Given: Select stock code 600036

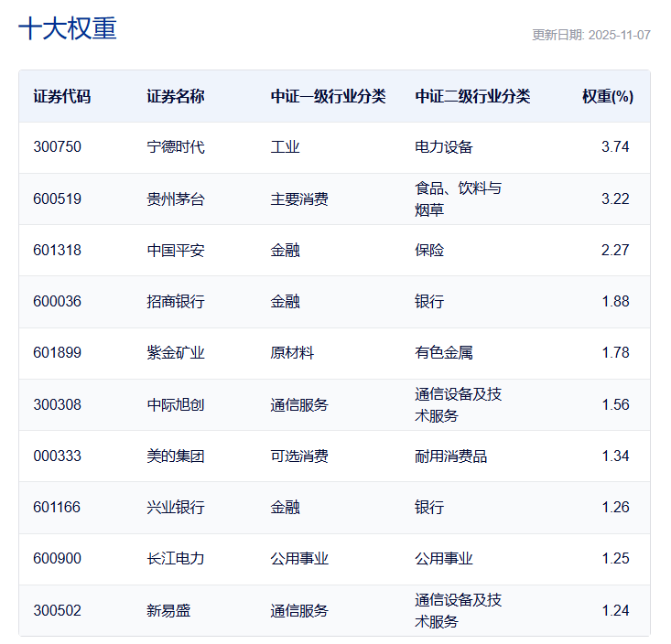Looking at the screenshot, I should (58, 302).
